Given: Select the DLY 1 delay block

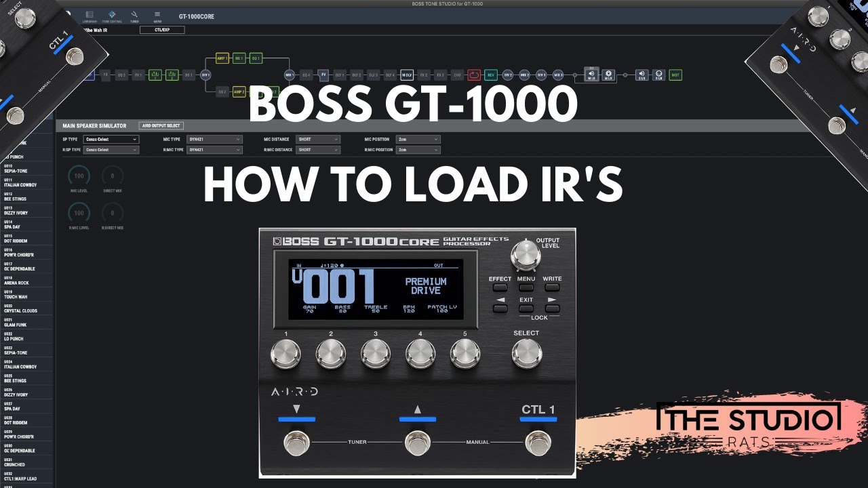Looking at the screenshot, I should tap(340, 75).
